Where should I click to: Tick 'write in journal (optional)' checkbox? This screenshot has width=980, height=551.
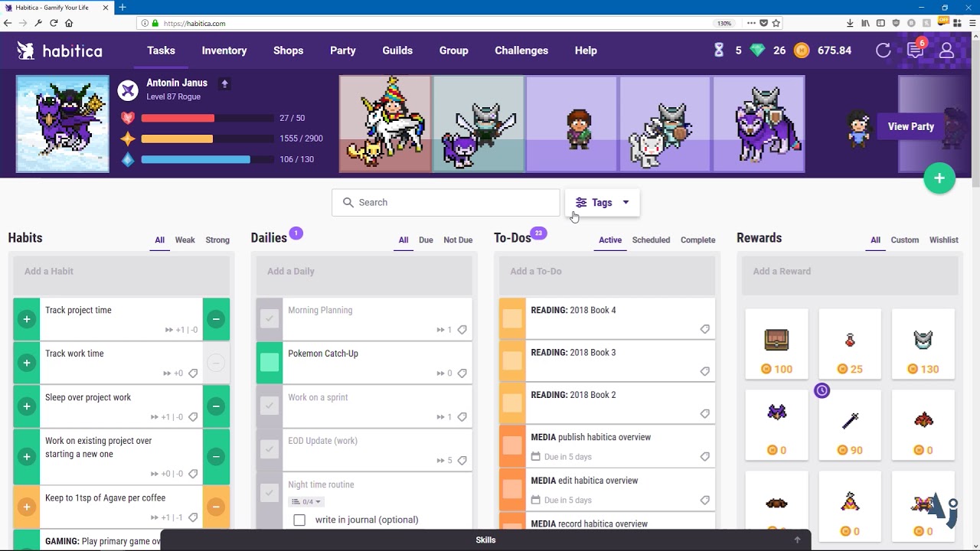coord(299,520)
